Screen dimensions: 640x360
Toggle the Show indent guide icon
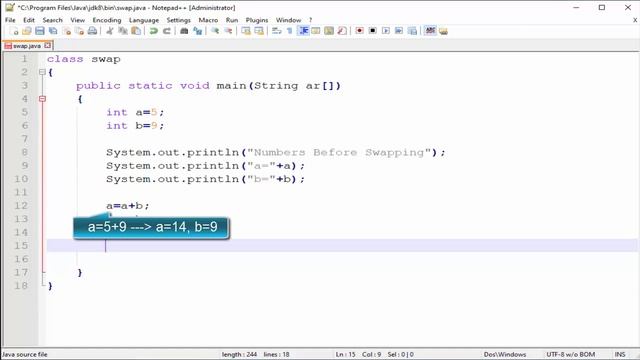point(303,31)
